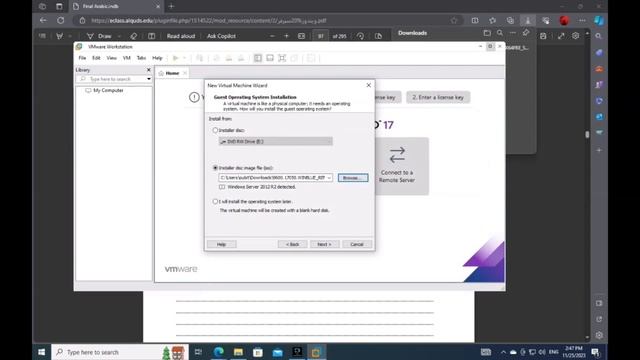The image size is (640, 360).
Task: Switch to VMware Home tab
Action: tap(172, 73)
